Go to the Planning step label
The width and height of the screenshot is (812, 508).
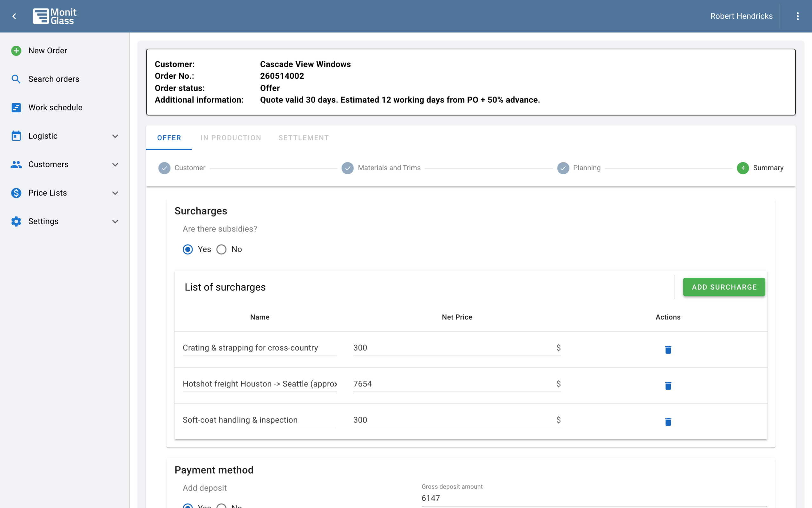(587, 168)
